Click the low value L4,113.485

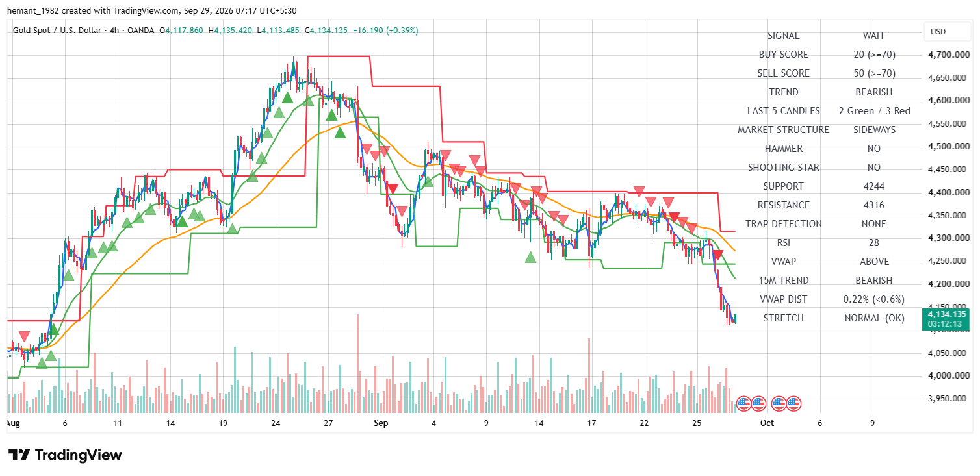pos(278,31)
